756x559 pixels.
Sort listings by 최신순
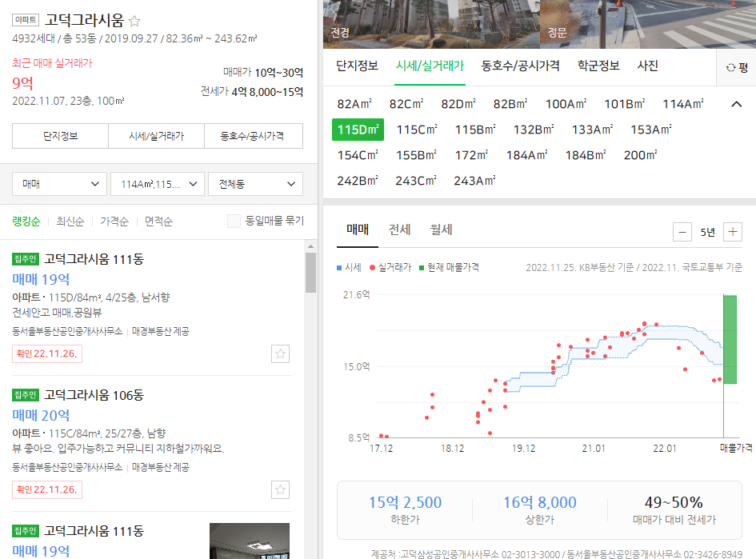click(x=70, y=222)
